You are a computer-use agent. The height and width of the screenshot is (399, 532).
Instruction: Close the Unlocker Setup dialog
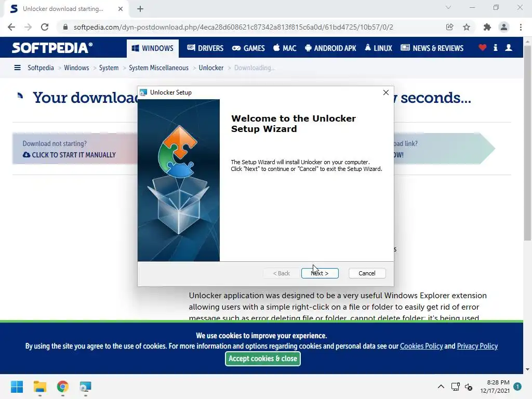tap(386, 92)
